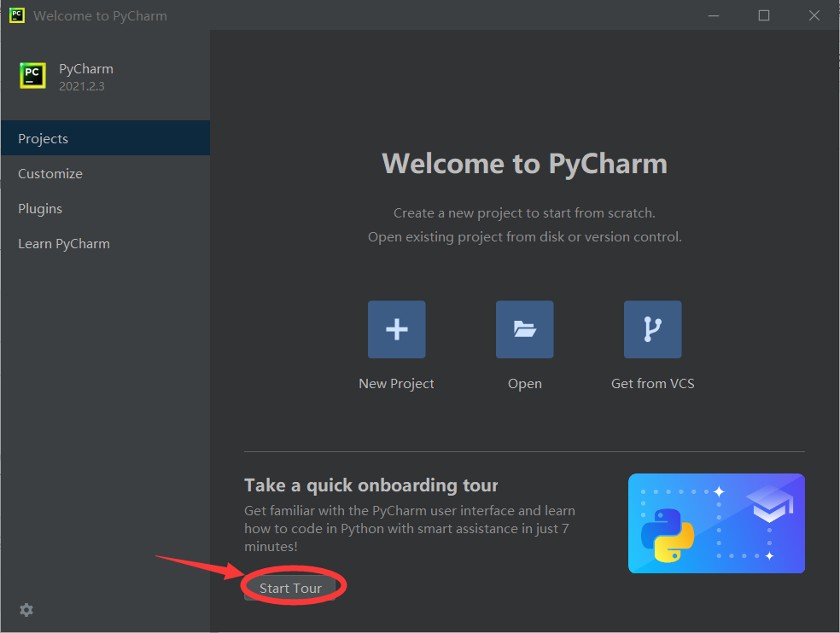840x633 pixels.
Task: Click the Start Tour button
Action: [290, 588]
